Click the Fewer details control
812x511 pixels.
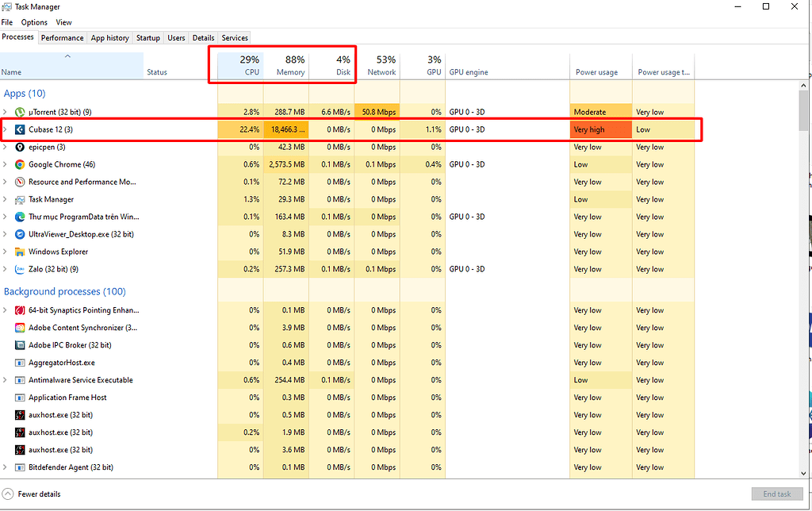click(x=32, y=494)
